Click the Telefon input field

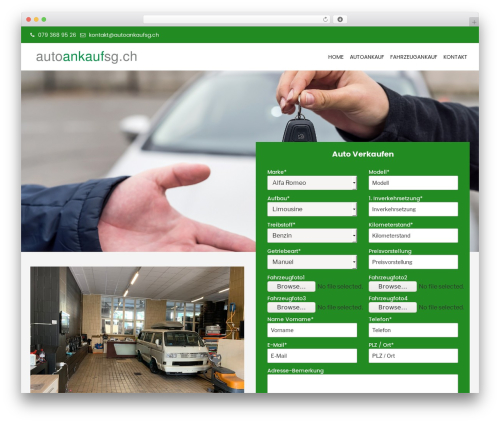pos(413,330)
